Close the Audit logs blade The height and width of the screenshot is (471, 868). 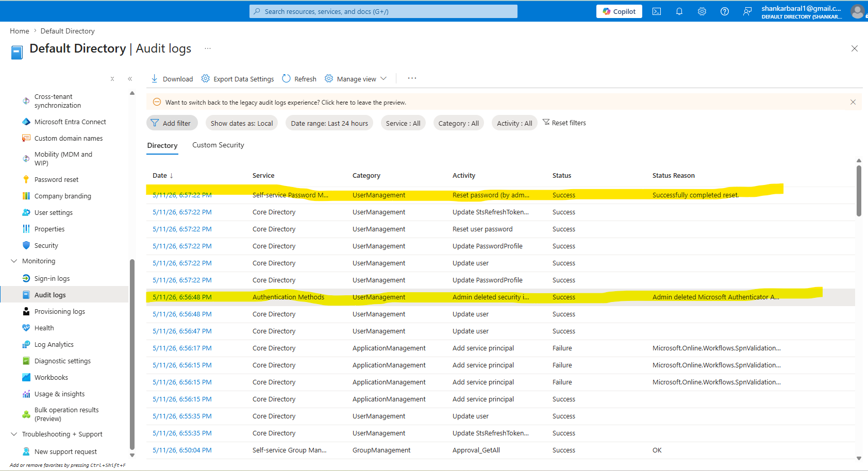[855, 48]
